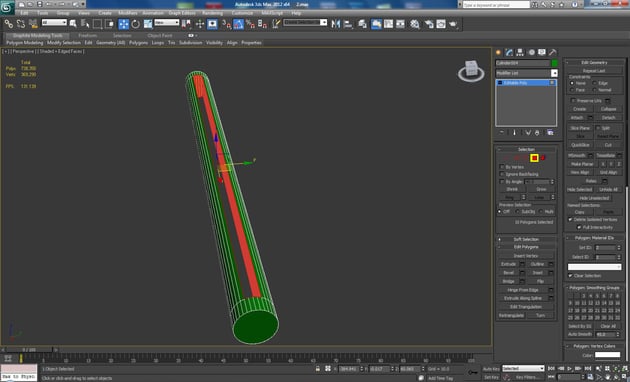The width and height of the screenshot is (630, 382).
Task: Select the Edge constraint radio button
Action: 594,83
